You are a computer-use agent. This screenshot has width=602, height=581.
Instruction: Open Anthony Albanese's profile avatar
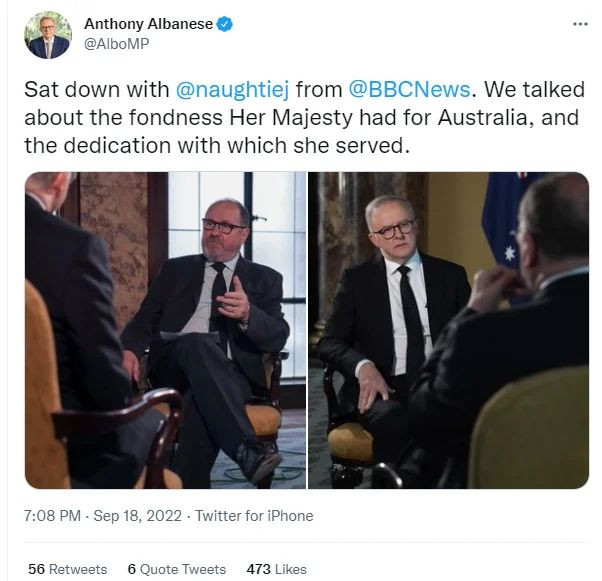pyautogui.click(x=48, y=35)
